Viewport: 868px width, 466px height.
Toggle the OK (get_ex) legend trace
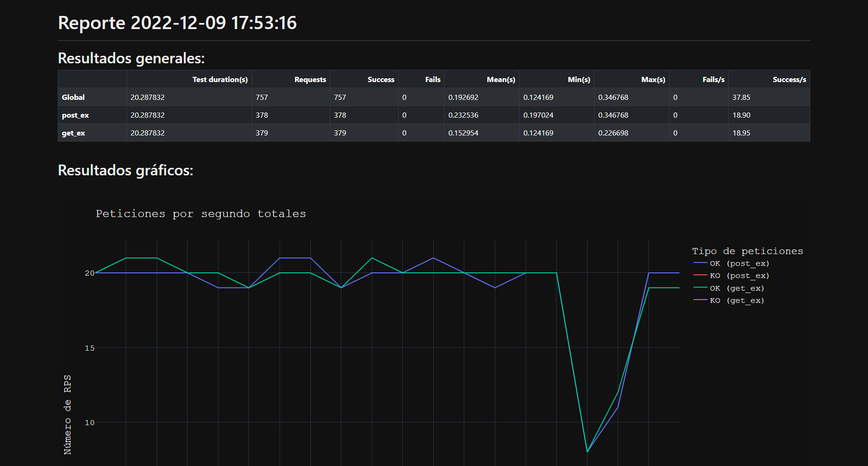[737, 288]
